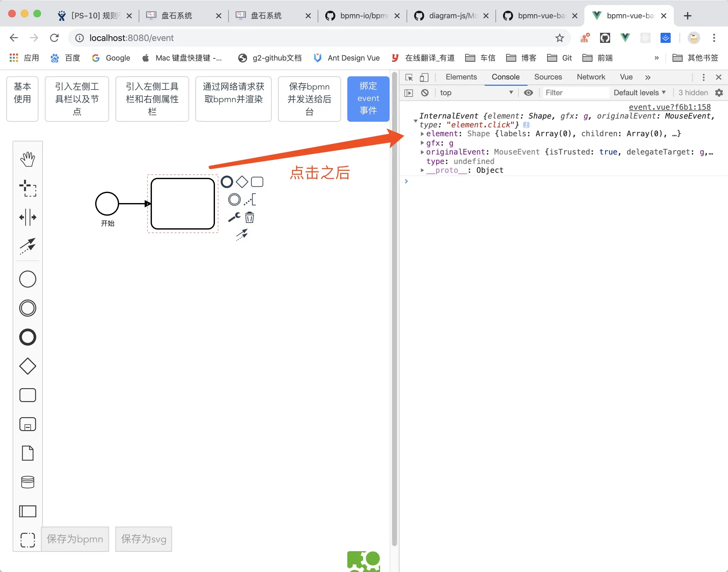
Task: Toggle device toolbar in DevTools
Action: (x=424, y=77)
